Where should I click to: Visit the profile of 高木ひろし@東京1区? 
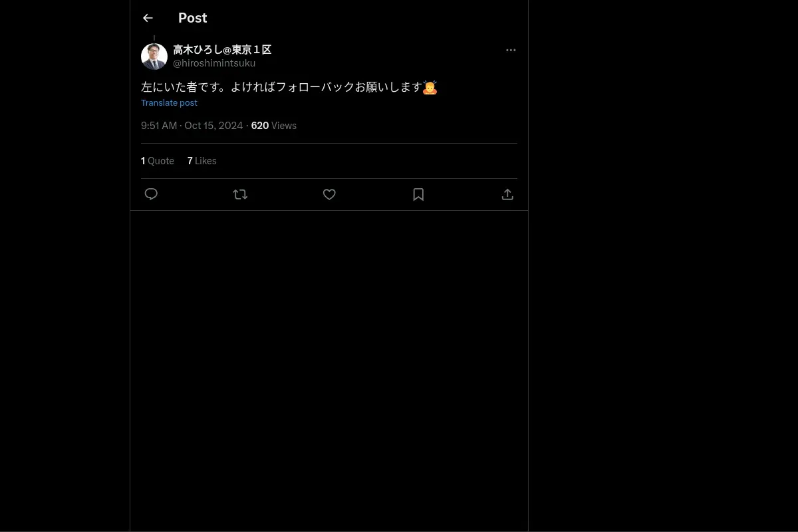(x=222, y=50)
